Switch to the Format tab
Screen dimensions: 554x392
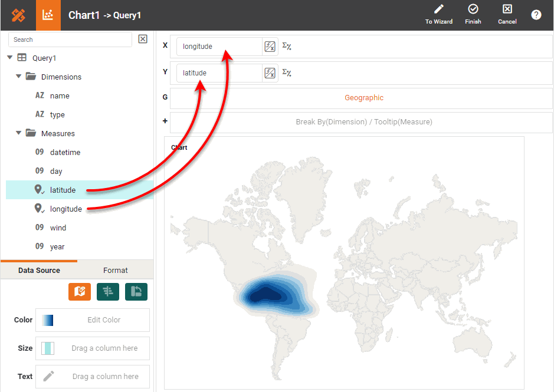115,270
